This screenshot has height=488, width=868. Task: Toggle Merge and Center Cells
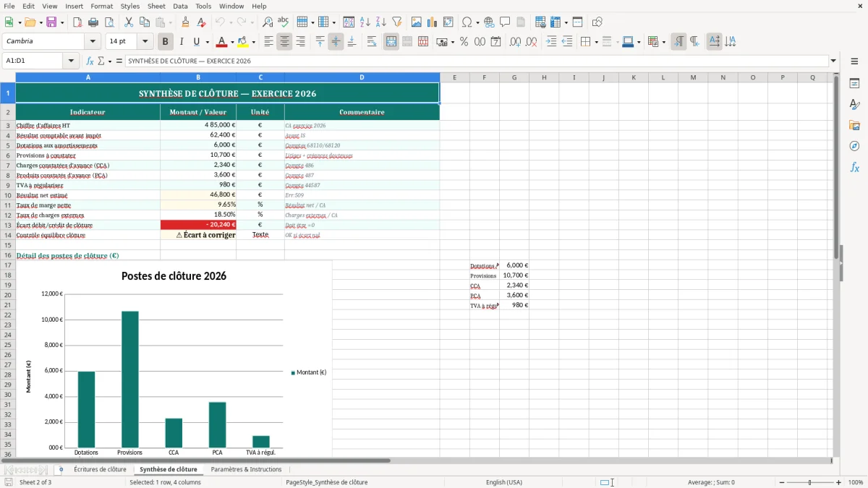[x=391, y=42]
